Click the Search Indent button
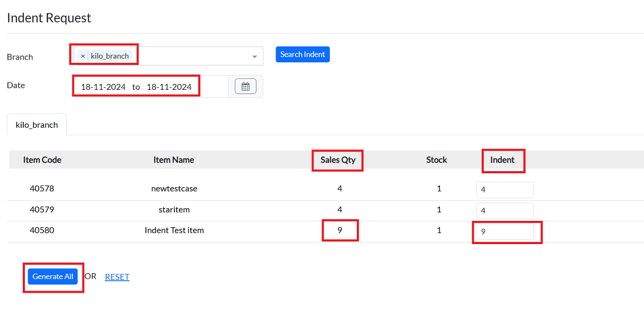644x317 pixels. (302, 54)
